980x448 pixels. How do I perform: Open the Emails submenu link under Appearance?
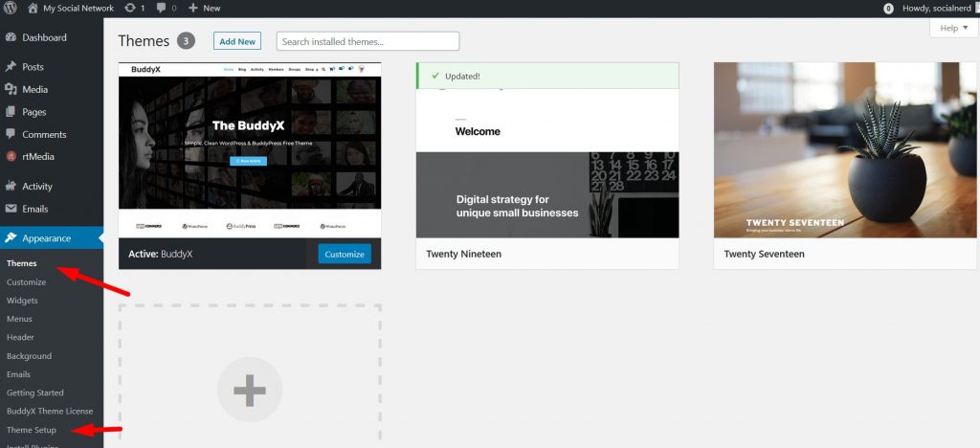tap(18, 374)
